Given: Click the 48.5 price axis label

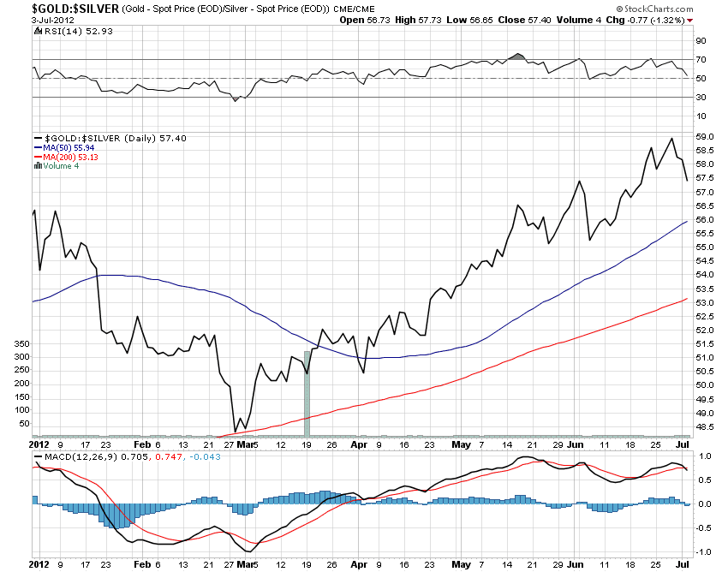Looking at the screenshot, I should point(704,426).
